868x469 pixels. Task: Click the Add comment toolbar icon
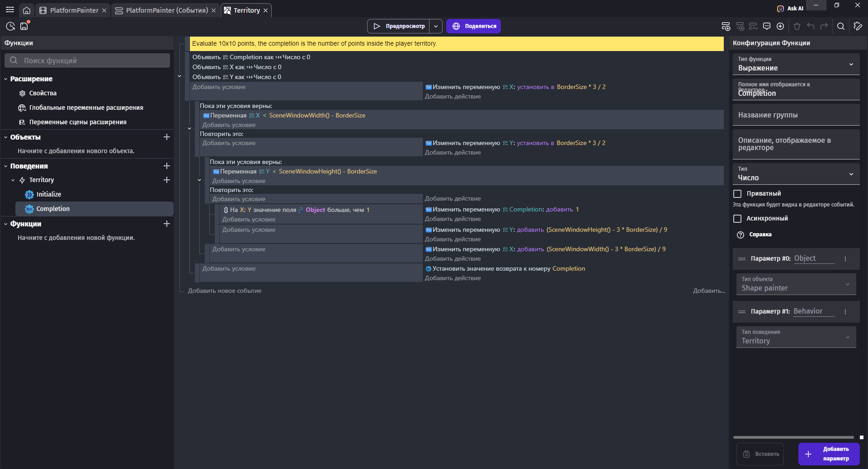coord(767,26)
